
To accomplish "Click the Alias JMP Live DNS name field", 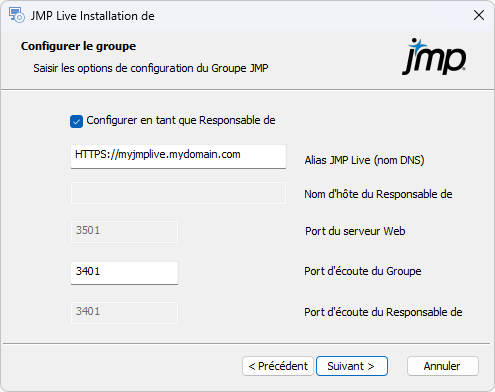I will (178, 156).
